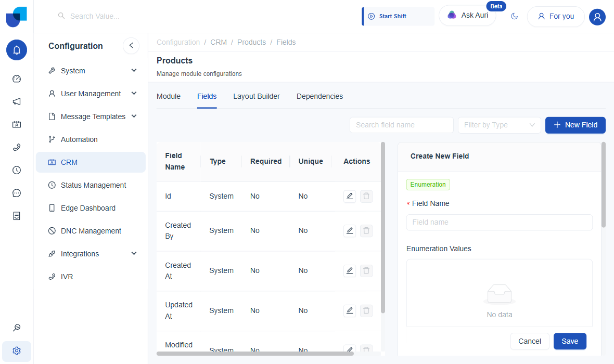Open the Filter by Type dropdown
This screenshot has height=364, width=614.
click(500, 125)
